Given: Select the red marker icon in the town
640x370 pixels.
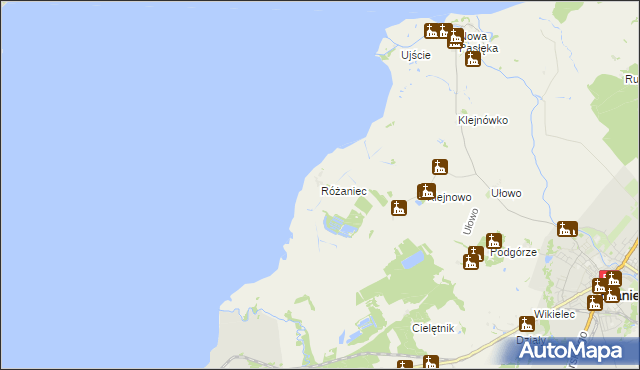Looking at the screenshot, I should (x=603, y=275).
